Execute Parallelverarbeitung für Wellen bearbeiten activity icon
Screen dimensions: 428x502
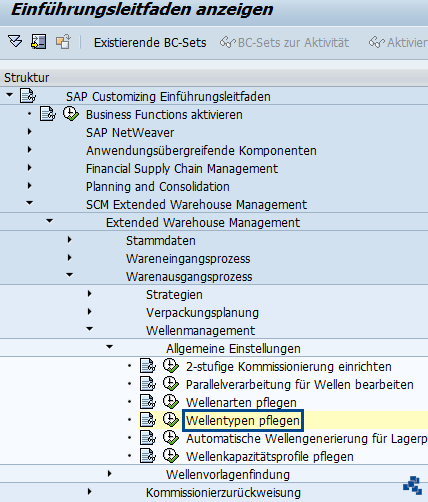point(171,384)
